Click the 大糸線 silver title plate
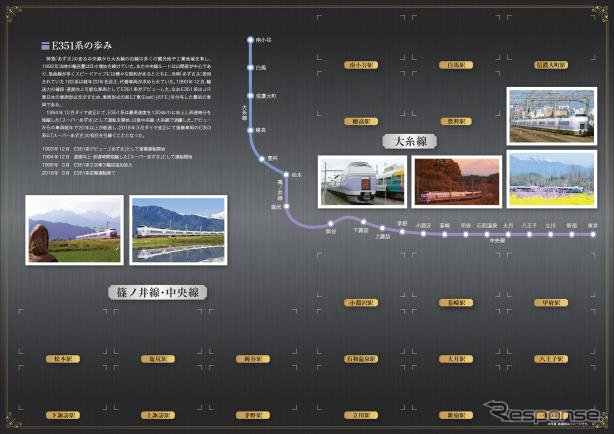The height and width of the screenshot is (434, 614). tap(410, 141)
